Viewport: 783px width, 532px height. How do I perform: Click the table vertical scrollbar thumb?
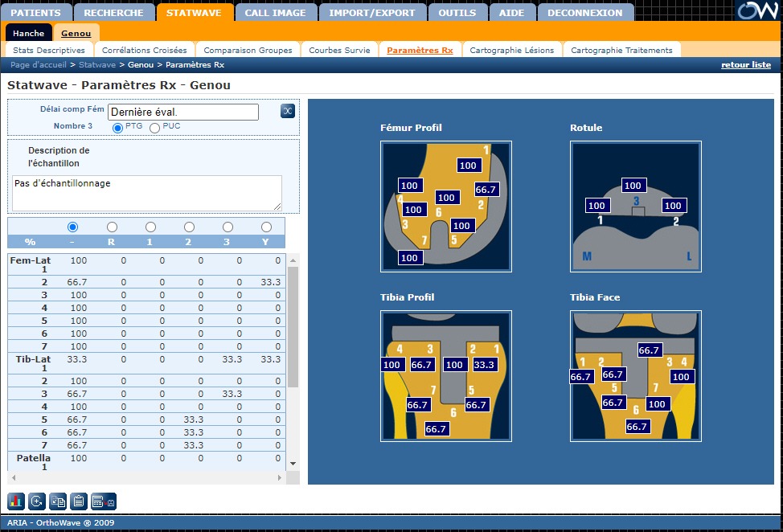(x=293, y=327)
